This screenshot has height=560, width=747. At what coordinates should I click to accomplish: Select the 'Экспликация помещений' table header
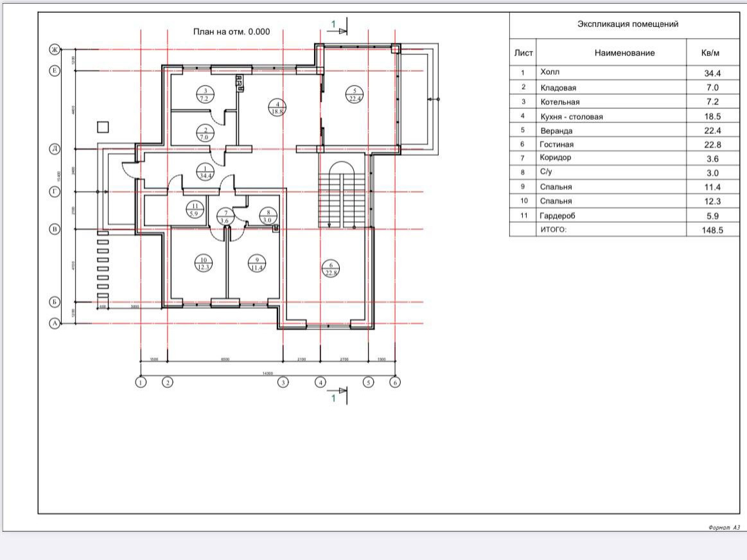628,24
